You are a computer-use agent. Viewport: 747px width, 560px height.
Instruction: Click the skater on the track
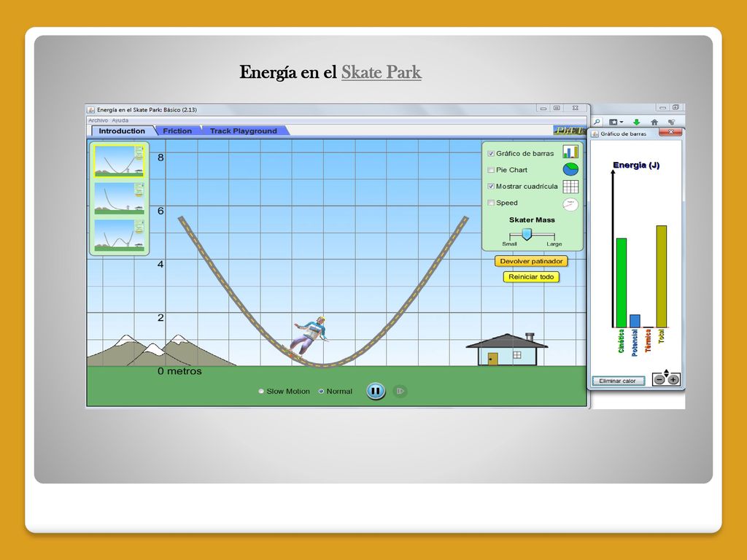309,336
